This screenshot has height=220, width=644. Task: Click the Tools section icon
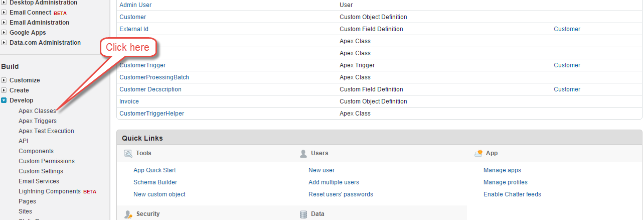click(128, 153)
